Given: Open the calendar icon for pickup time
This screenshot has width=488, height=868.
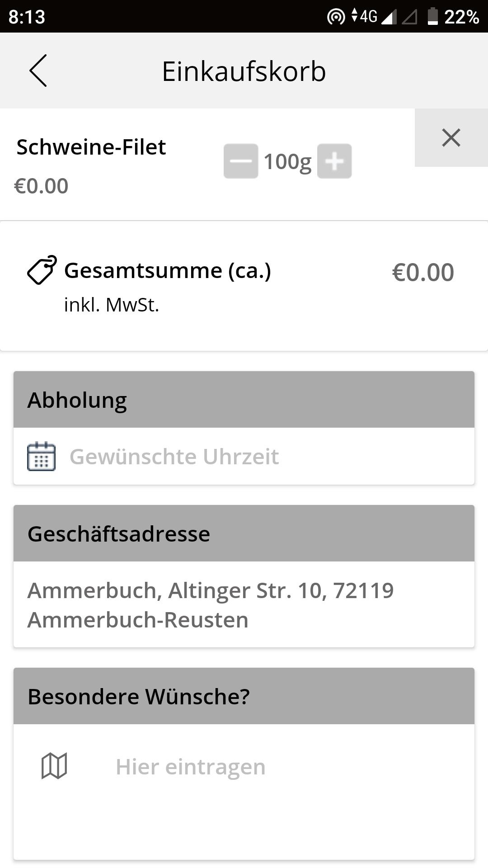Looking at the screenshot, I should point(42,456).
